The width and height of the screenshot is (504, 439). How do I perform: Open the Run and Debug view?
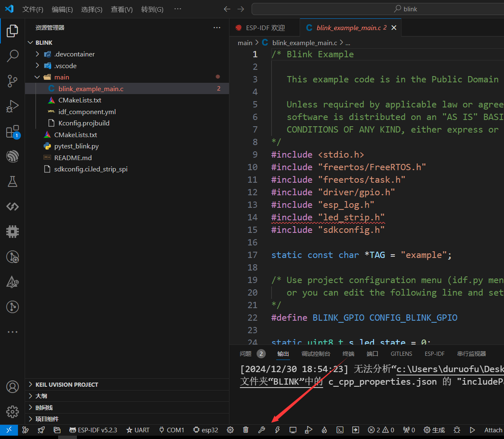(x=13, y=106)
